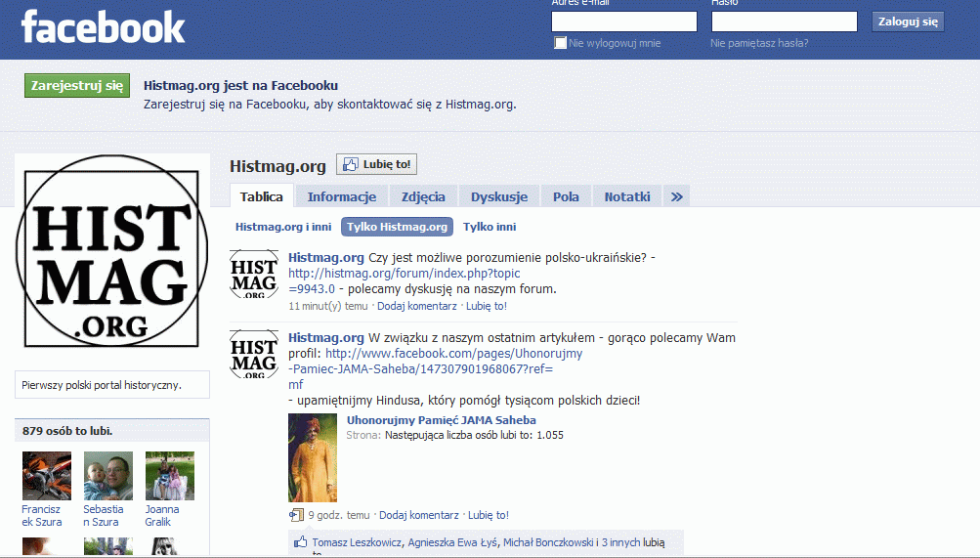Select the Tylko Histmag.org filter
Image resolution: width=980 pixels, height=558 pixels.
tap(397, 227)
